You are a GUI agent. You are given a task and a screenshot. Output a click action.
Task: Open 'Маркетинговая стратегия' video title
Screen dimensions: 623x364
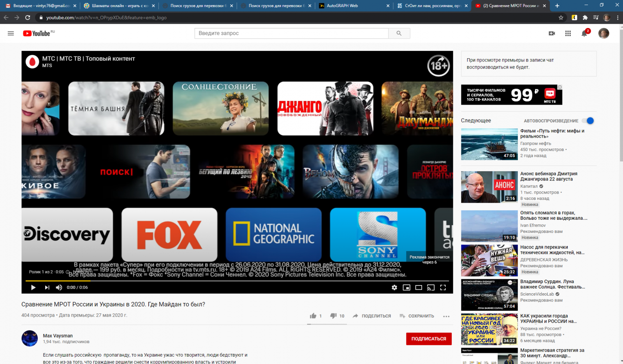[x=552, y=353]
